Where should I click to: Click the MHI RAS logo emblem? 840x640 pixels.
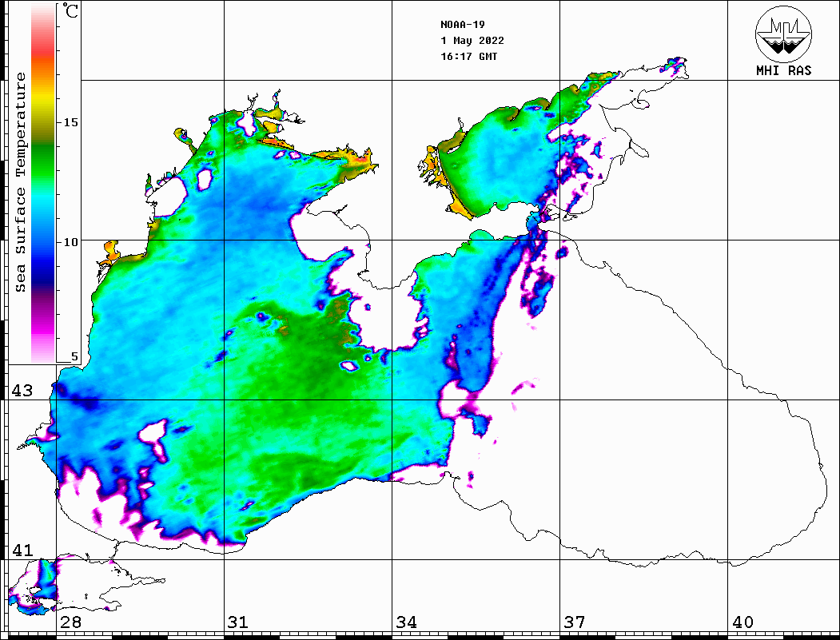click(783, 34)
